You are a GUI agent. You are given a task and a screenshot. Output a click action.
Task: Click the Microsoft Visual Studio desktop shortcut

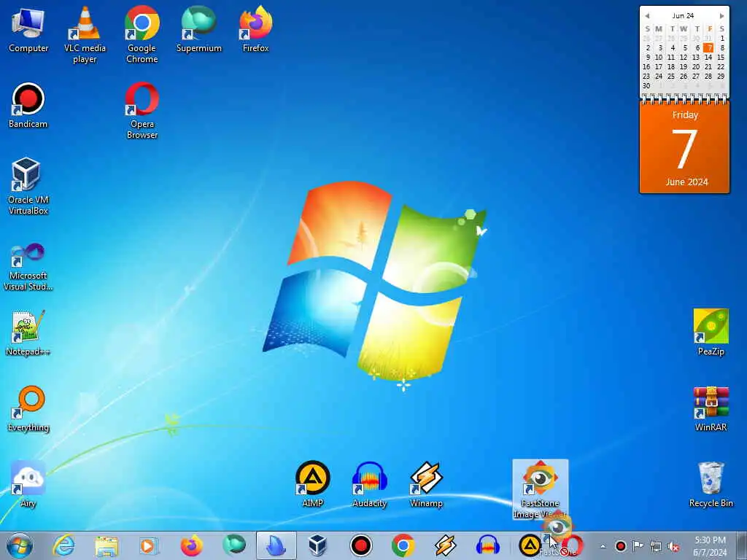28,267
